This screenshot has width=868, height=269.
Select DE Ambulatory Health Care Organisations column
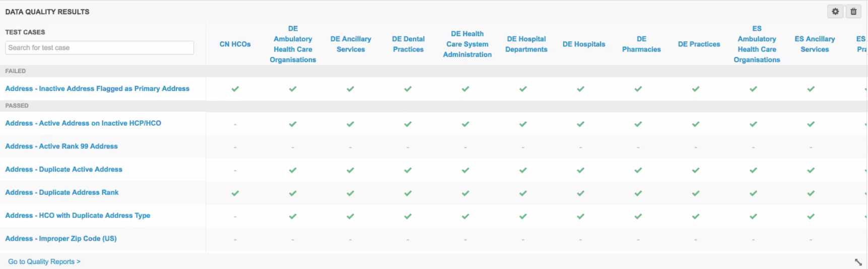tap(293, 44)
